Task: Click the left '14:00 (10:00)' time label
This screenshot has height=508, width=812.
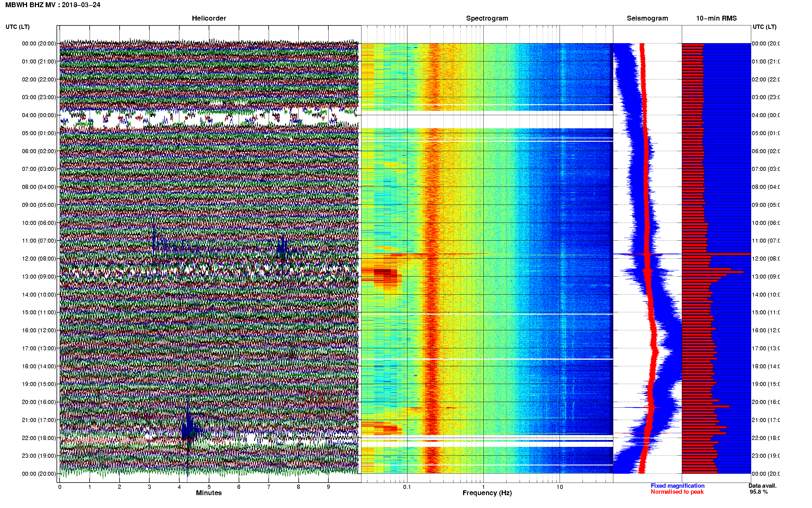Action: [x=39, y=295]
